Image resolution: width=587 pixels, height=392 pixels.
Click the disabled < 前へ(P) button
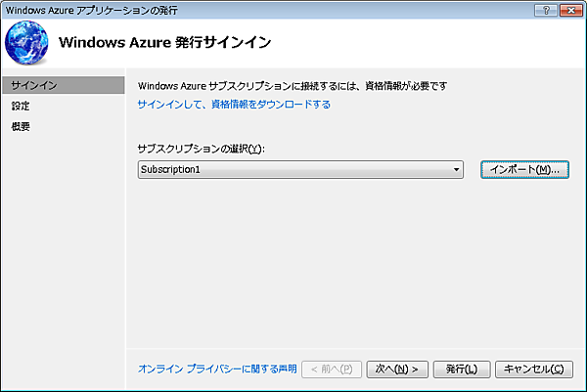(x=332, y=370)
